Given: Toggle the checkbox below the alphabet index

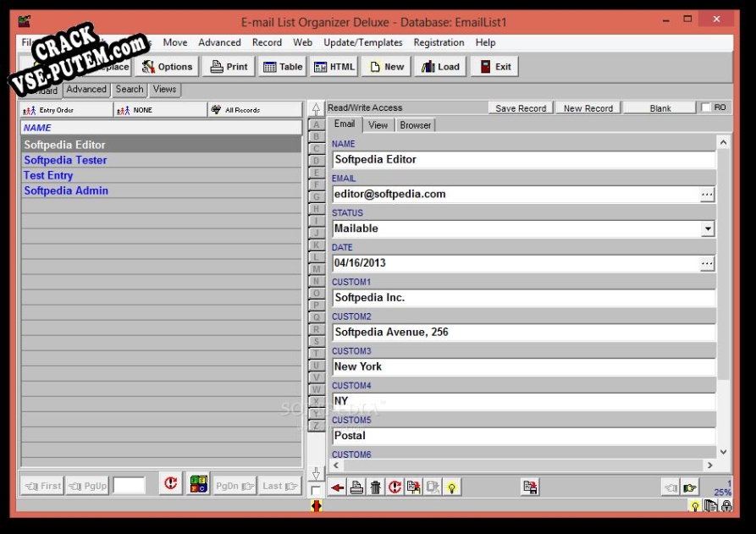Looking at the screenshot, I should [316, 491].
